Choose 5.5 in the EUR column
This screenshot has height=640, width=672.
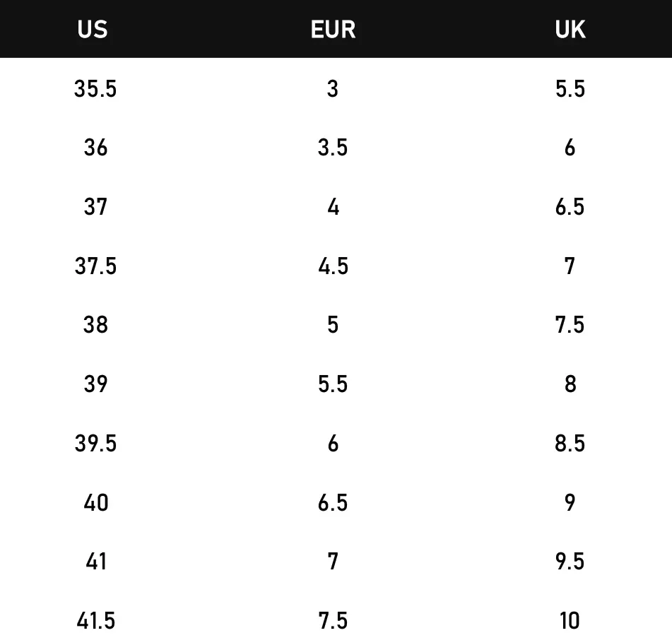[333, 384]
